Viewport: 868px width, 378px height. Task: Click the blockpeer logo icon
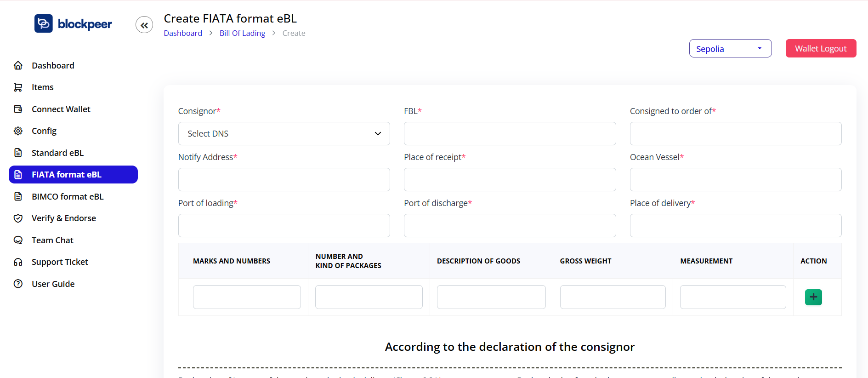44,23
